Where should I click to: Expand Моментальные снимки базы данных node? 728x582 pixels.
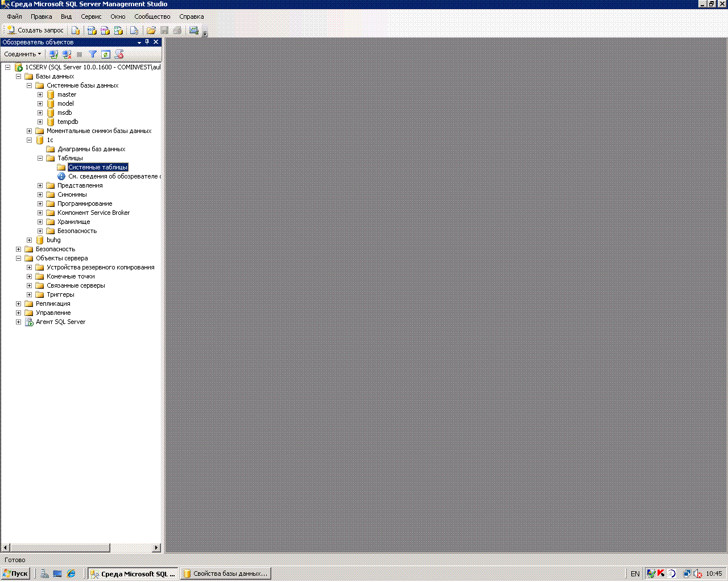pyautogui.click(x=29, y=131)
